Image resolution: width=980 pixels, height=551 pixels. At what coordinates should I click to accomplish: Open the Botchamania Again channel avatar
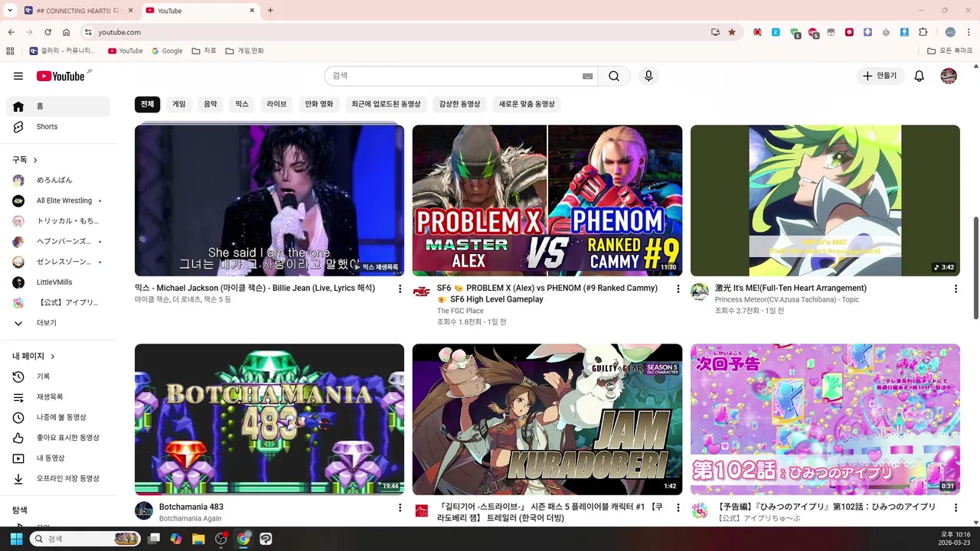pos(144,510)
